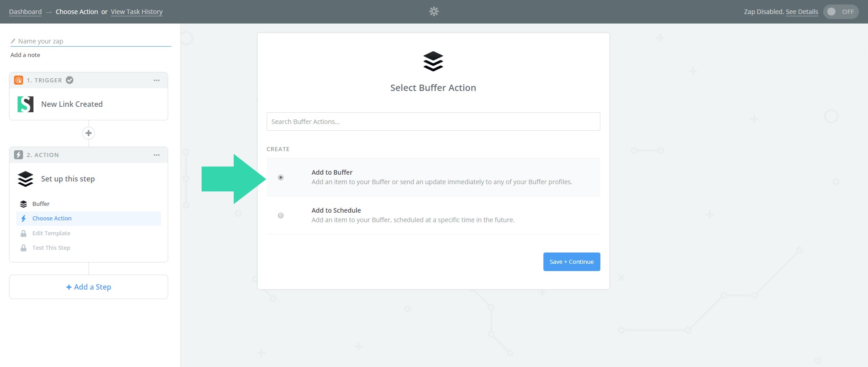Click the Search Buffer Actions field
The width and height of the screenshot is (868, 367).
tap(433, 122)
